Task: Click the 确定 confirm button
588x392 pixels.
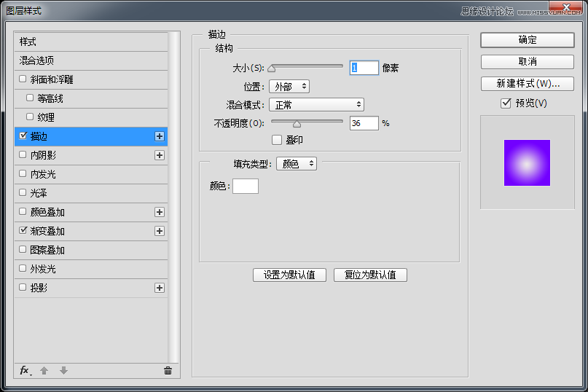Action: [528, 40]
